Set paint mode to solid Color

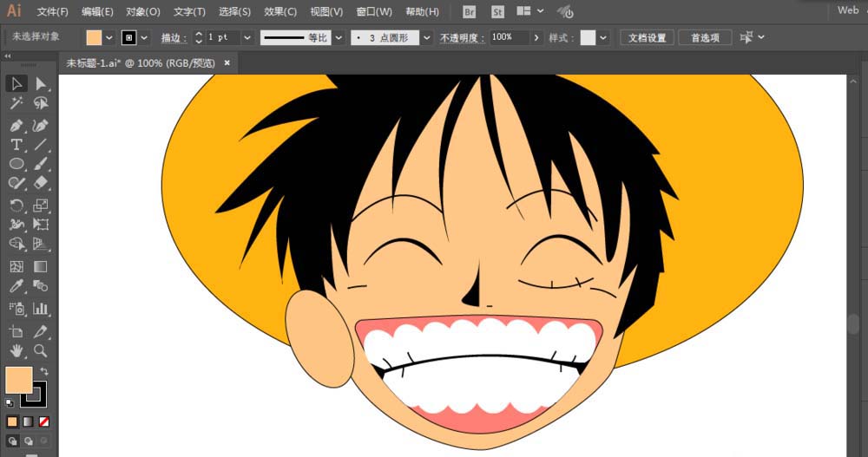(x=12, y=421)
